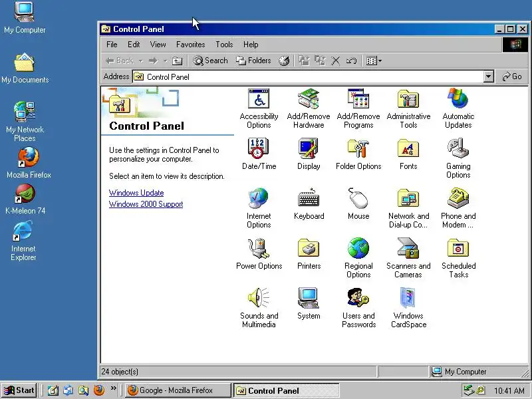
Task: Select Scanners and Cameras icon
Action: [x=408, y=258]
